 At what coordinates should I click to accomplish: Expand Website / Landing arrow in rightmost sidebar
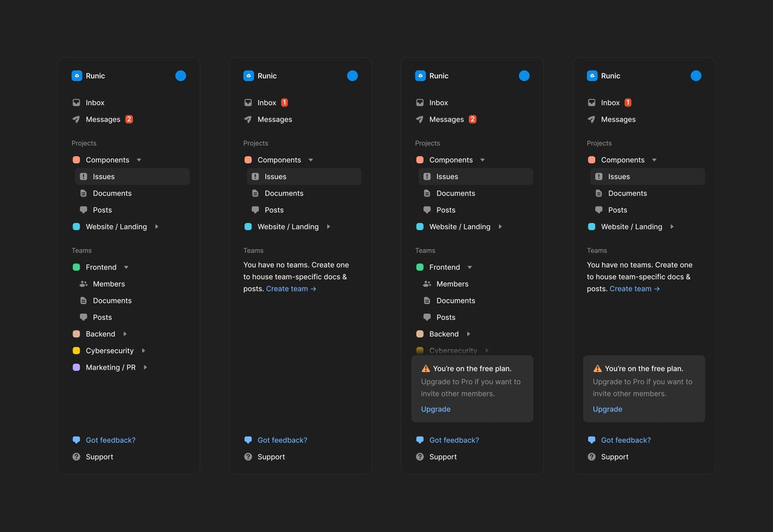tap(672, 227)
